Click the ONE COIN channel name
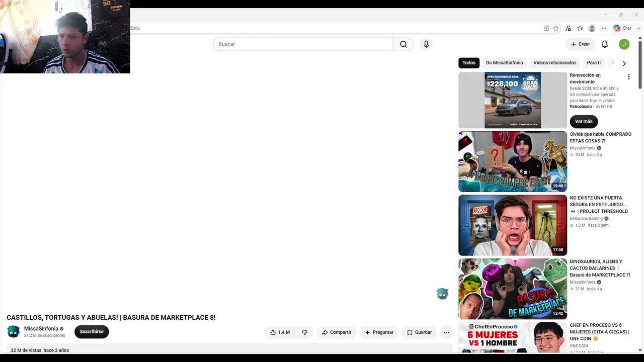 [579, 346]
